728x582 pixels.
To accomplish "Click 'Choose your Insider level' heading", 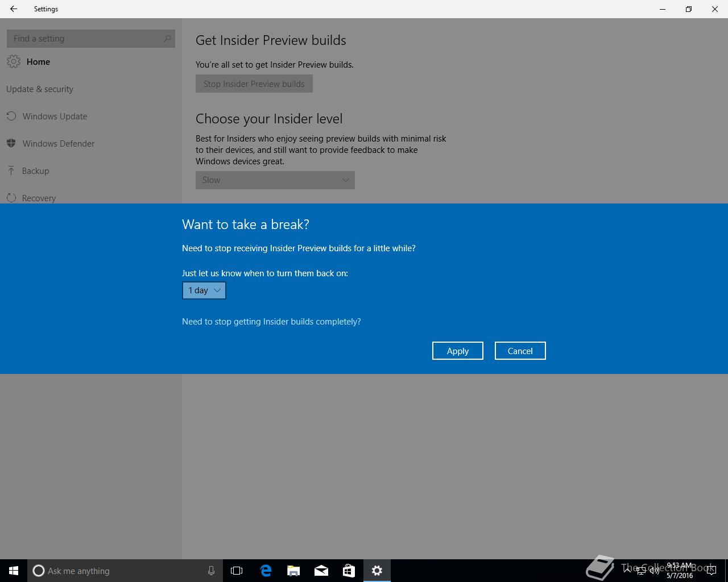I will (269, 119).
